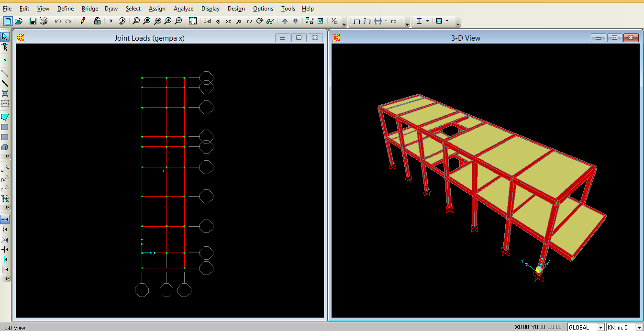Open the Design menu
The height and width of the screenshot is (331, 644).
pyautogui.click(x=236, y=9)
